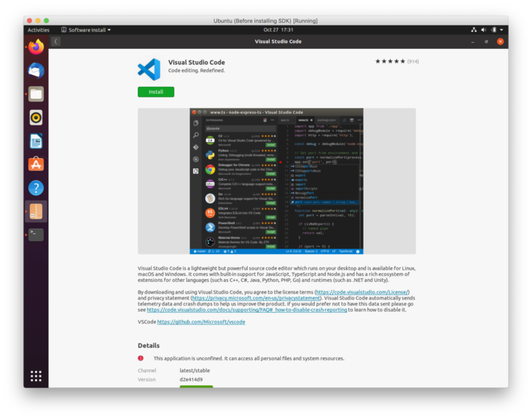This screenshot has height=419, width=532.
Task: Show Applications grid at dock bottom
Action: [x=36, y=376]
